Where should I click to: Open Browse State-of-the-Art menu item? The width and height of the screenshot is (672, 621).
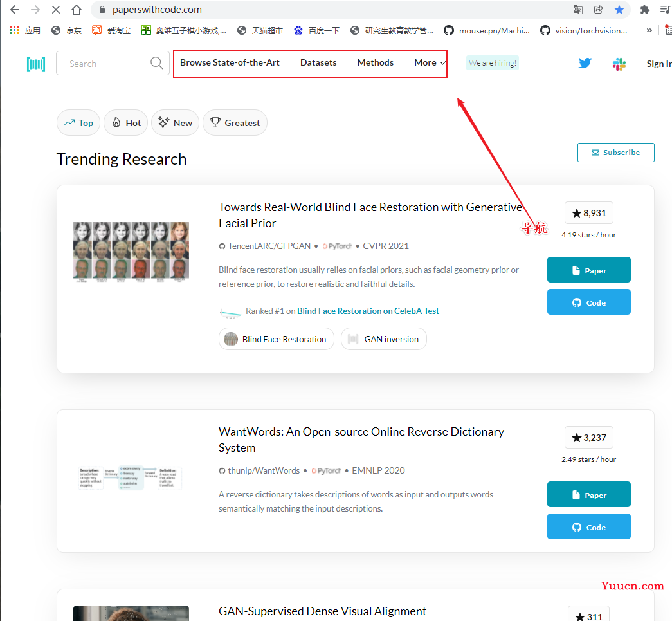pos(230,62)
